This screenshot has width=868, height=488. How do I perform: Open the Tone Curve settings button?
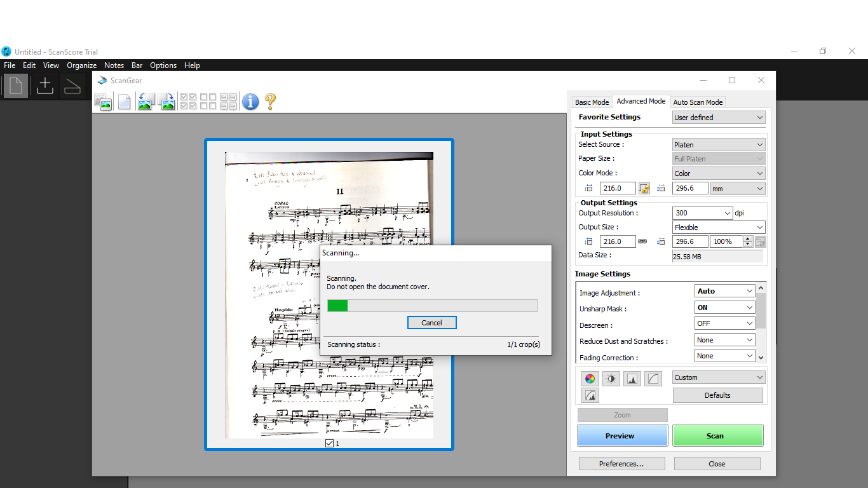[653, 379]
